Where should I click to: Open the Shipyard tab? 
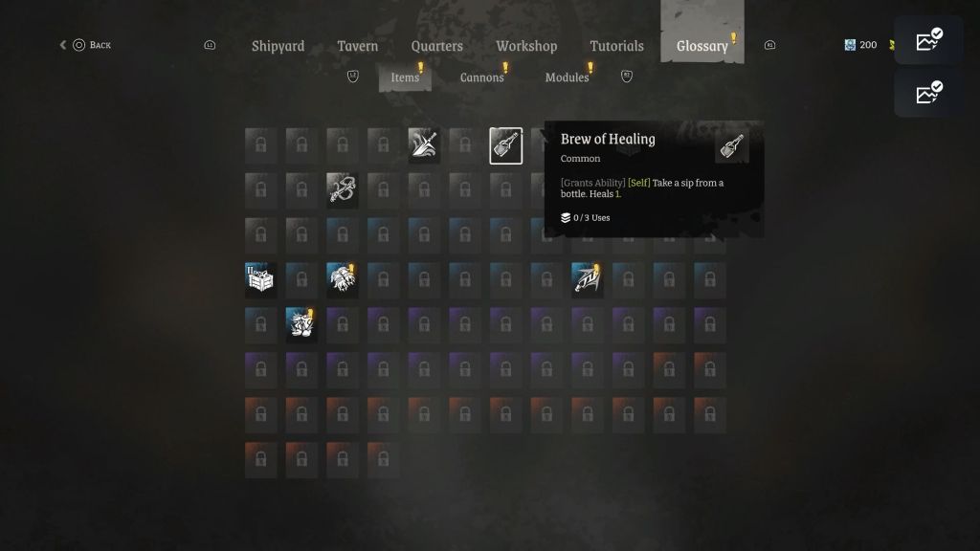click(x=278, y=46)
